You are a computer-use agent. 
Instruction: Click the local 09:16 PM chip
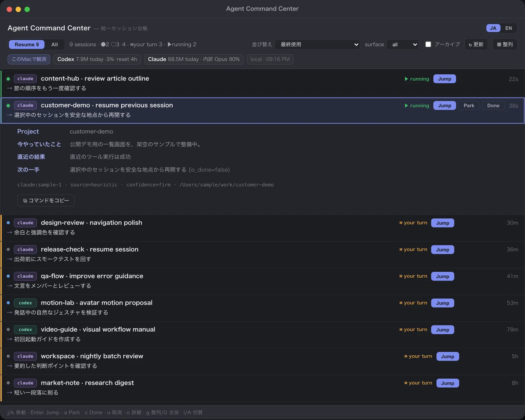270,59
